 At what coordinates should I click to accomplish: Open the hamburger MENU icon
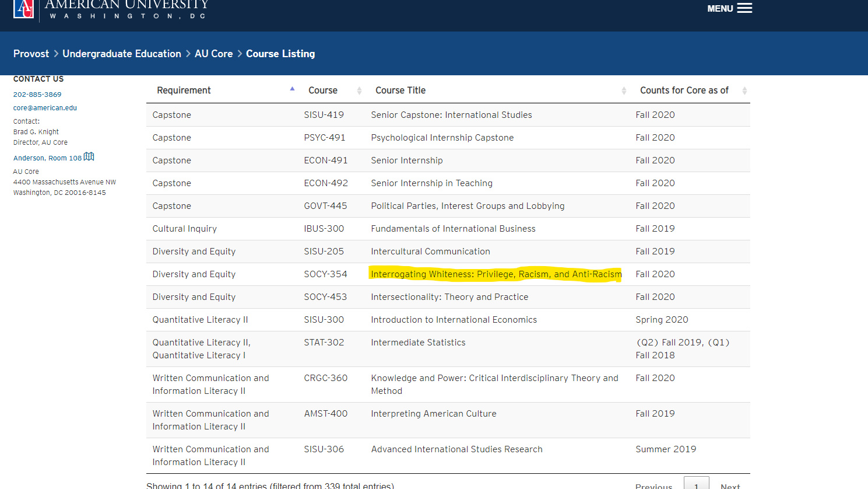pyautogui.click(x=744, y=8)
